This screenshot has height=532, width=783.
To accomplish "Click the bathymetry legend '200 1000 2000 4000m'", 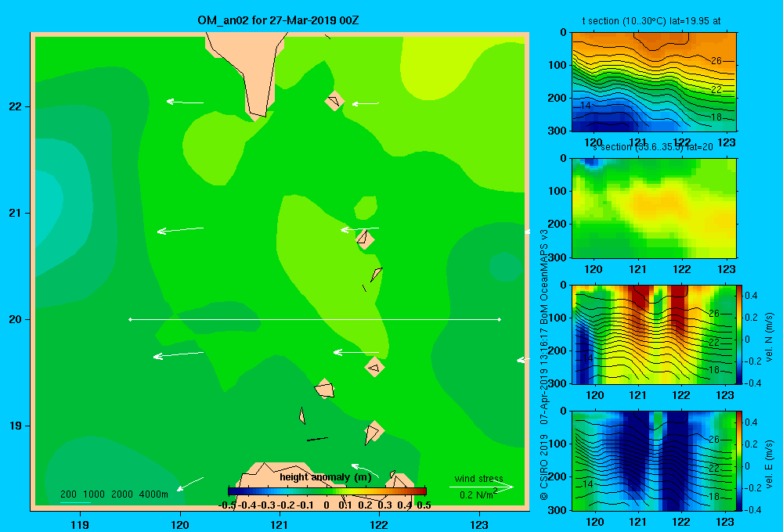I will point(114,494).
